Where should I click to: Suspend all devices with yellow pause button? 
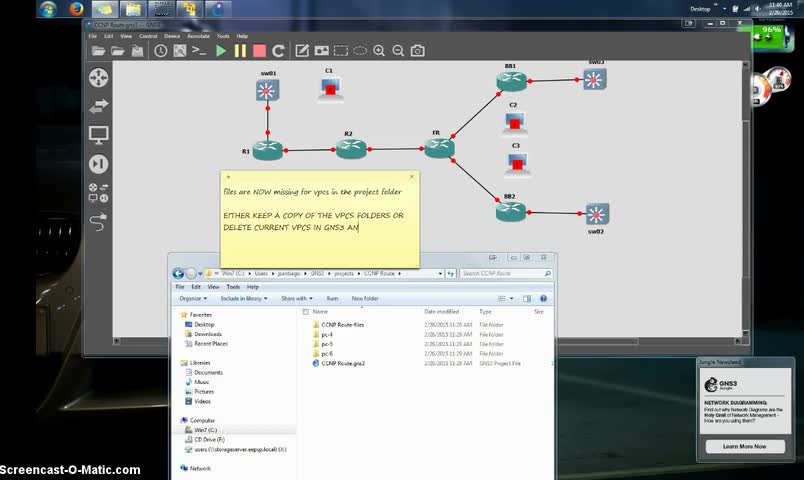(240, 51)
